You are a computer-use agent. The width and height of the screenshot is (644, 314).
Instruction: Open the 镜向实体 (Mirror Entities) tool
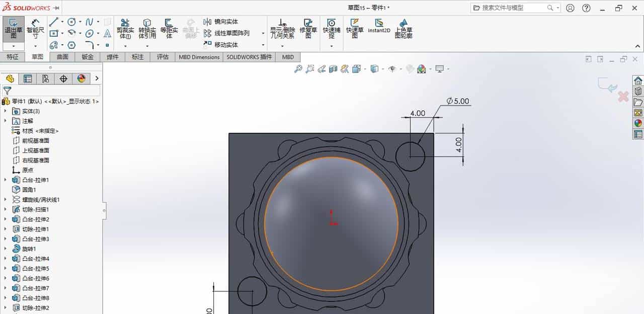223,21
